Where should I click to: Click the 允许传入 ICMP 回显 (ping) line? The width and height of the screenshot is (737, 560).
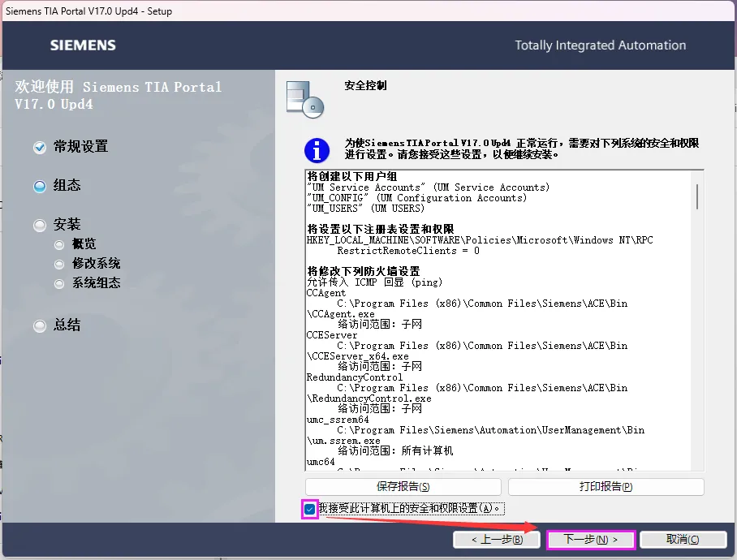point(375,282)
